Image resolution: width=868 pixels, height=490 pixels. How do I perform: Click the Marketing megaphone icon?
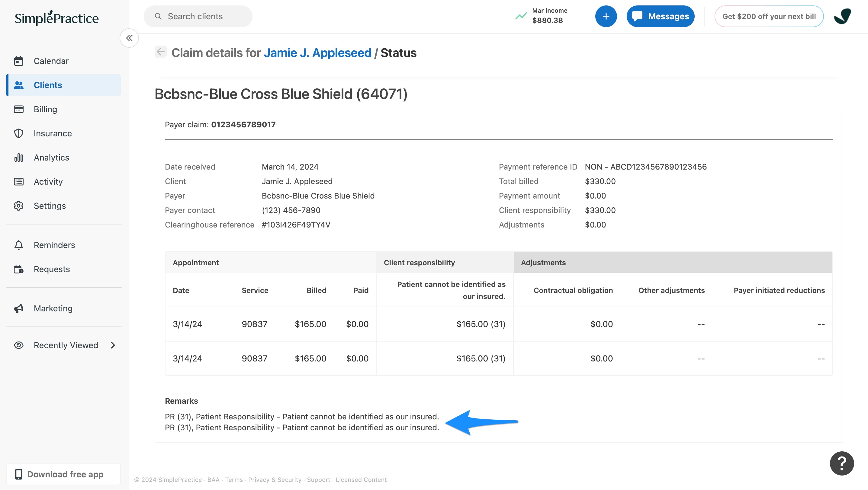(x=18, y=308)
